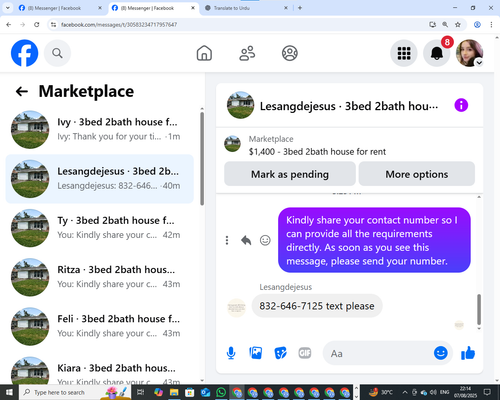Go back from Marketplace with the arrow
The image size is (500, 400).
tap(22, 91)
